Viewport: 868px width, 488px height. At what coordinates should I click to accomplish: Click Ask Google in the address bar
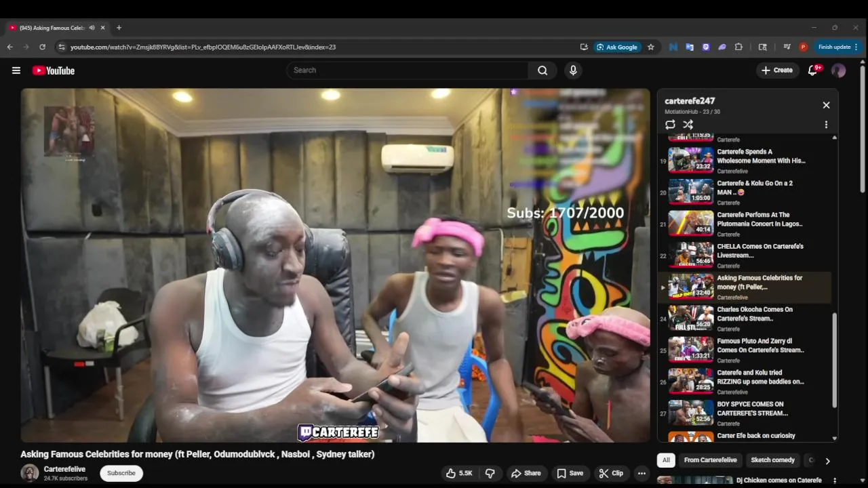tap(617, 47)
